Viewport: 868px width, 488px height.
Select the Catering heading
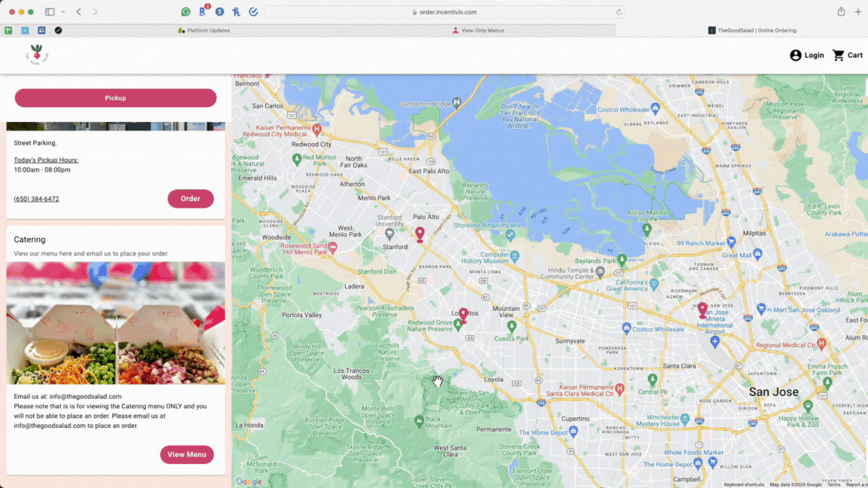[29, 239]
